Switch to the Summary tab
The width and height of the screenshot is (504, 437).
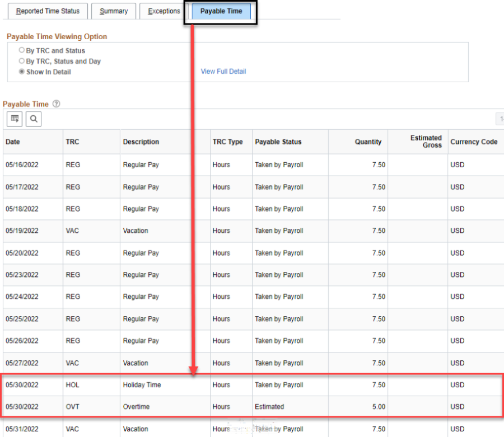tap(114, 11)
